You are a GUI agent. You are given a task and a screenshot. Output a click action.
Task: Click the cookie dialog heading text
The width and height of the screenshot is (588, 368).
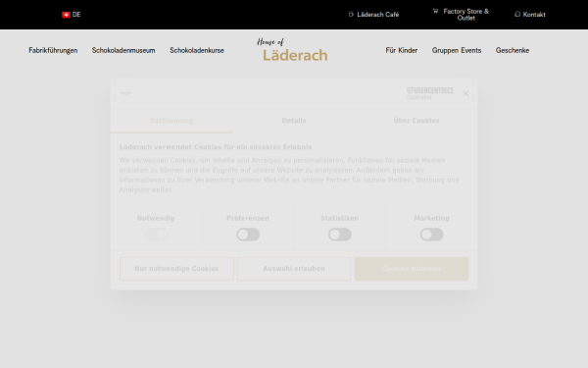tap(216, 147)
